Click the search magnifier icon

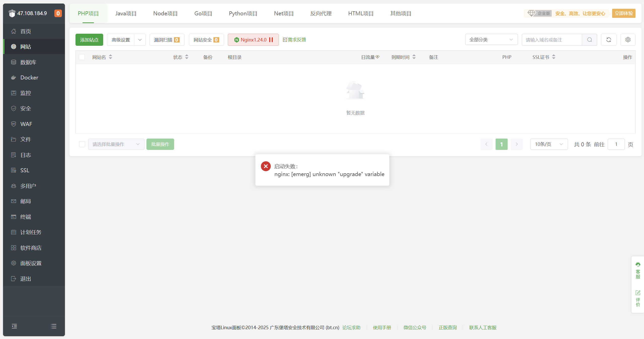pyautogui.click(x=589, y=40)
